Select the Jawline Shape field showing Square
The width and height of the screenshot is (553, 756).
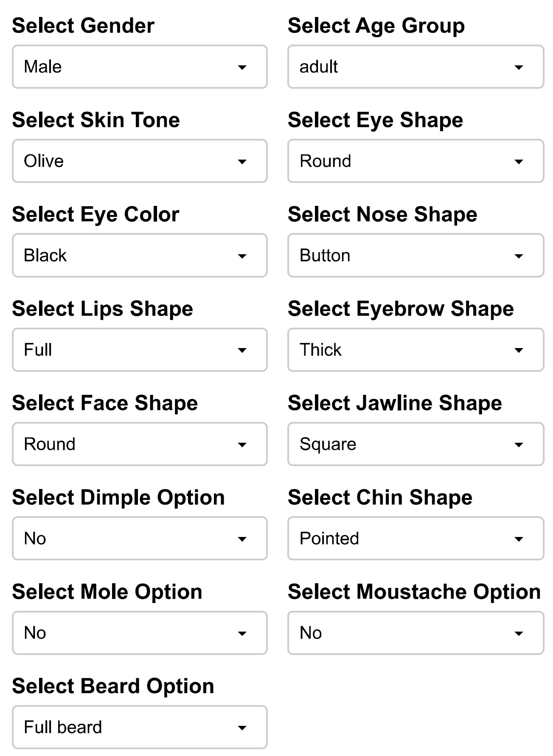tap(415, 444)
